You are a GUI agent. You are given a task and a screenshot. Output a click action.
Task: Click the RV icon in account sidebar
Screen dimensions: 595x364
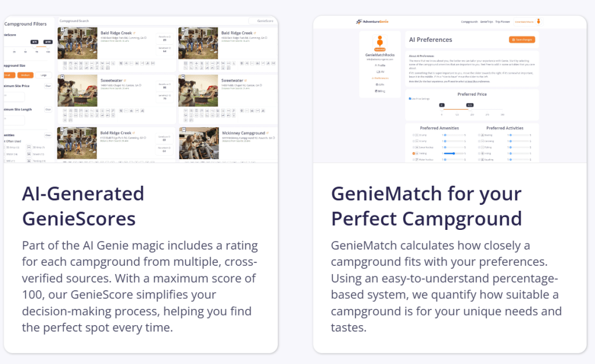(379, 71)
